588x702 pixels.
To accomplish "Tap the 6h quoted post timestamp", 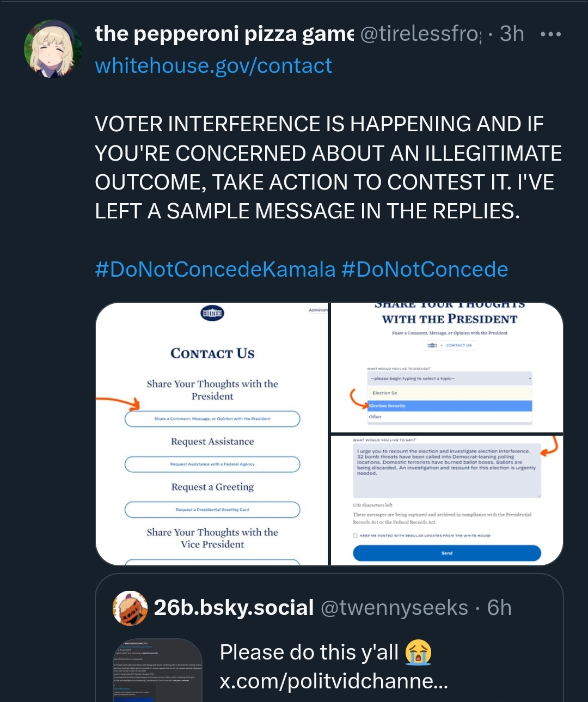I will point(499,608).
